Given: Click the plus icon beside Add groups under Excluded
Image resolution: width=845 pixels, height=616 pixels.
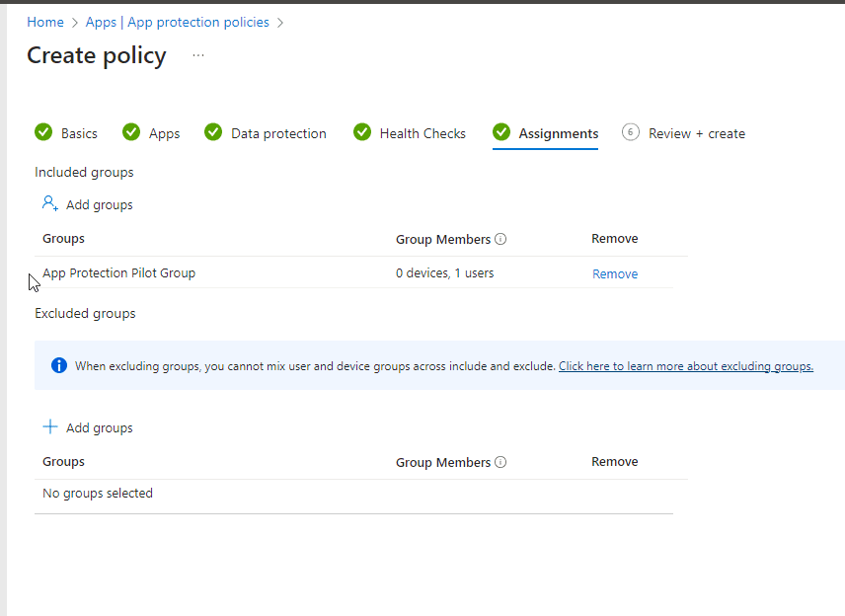Looking at the screenshot, I should 50,426.
